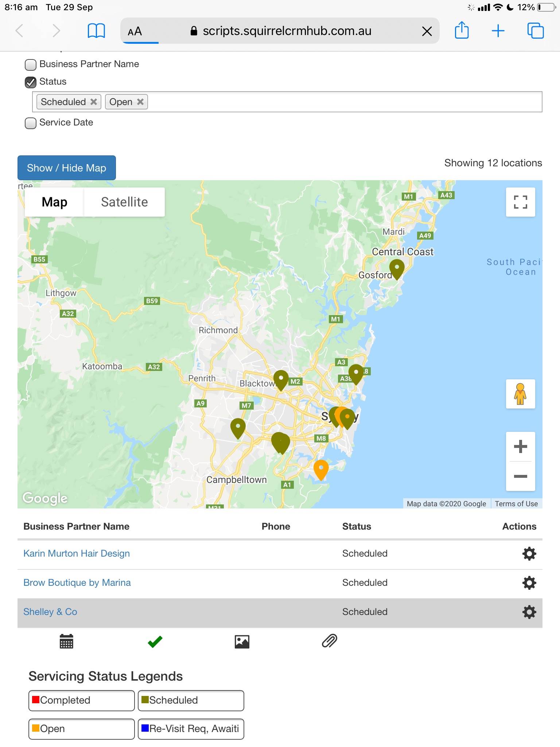560x747 pixels.
Task: Open the Karin Murton Hair Design link
Action: (77, 553)
